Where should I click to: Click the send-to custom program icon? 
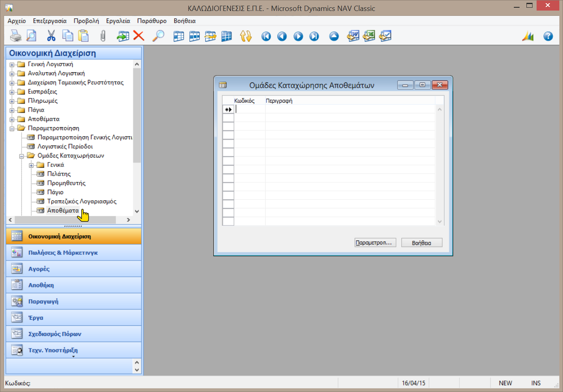[385, 36]
